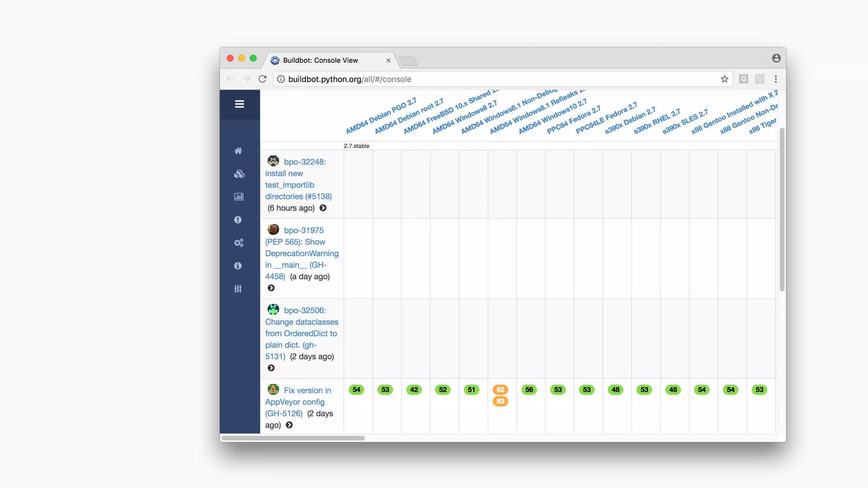This screenshot has width=868, height=488.
Task: Open green build badge 56
Action: point(529,390)
